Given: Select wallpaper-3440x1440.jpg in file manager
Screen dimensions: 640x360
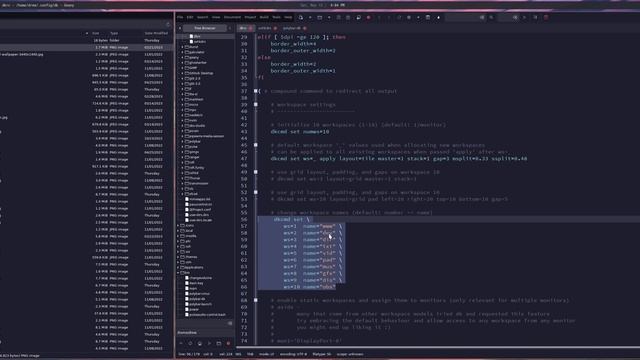Looking at the screenshot, I should coord(22,54).
